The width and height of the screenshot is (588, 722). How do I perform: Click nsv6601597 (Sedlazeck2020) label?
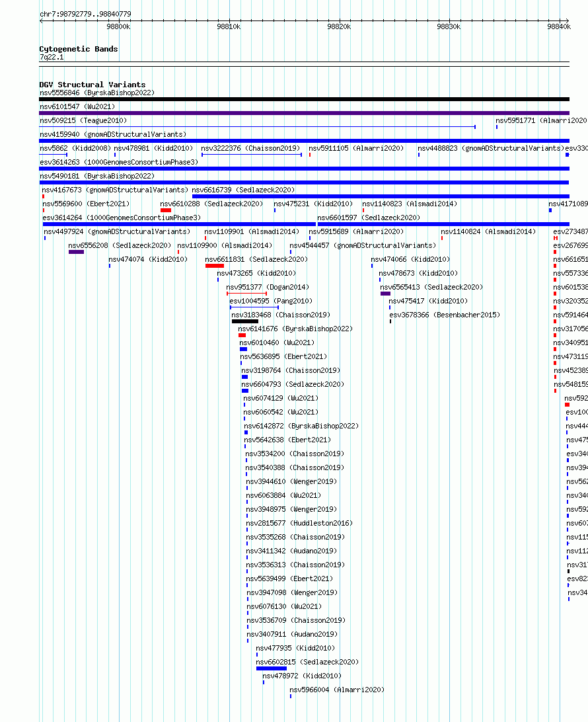point(369,218)
